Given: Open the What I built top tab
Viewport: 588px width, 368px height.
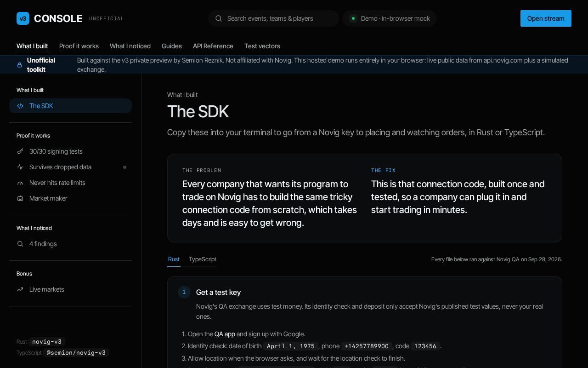Looking at the screenshot, I should click(x=32, y=46).
